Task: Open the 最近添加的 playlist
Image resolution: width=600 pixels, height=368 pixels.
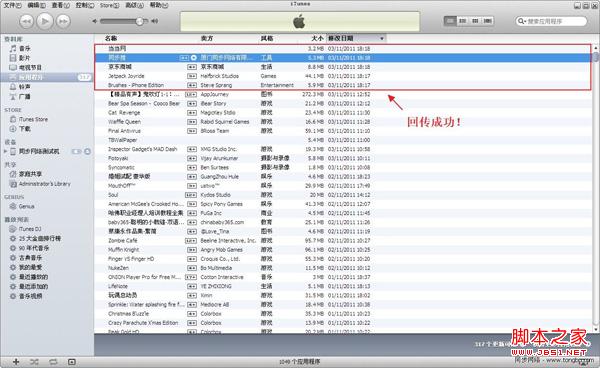Action: (33, 286)
